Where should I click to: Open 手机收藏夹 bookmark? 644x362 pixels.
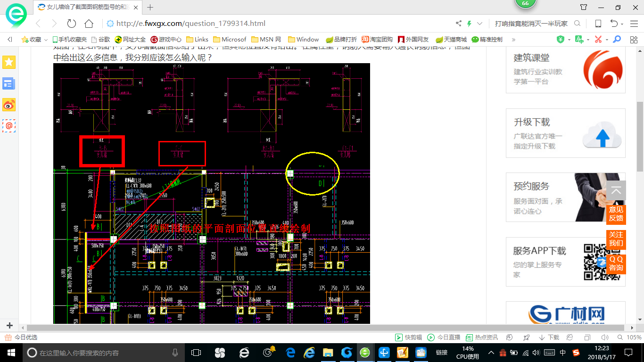click(70, 40)
